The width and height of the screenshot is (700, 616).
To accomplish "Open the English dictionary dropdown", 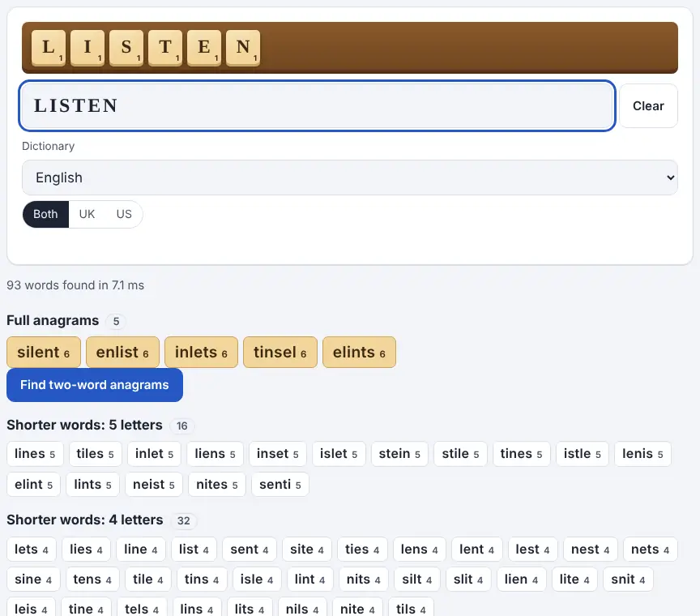I will click(350, 178).
